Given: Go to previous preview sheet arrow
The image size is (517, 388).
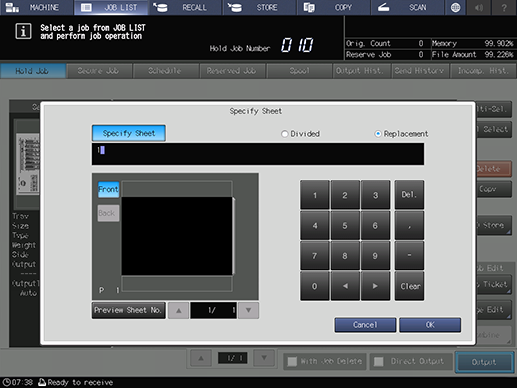Looking at the screenshot, I should [x=179, y=310].
